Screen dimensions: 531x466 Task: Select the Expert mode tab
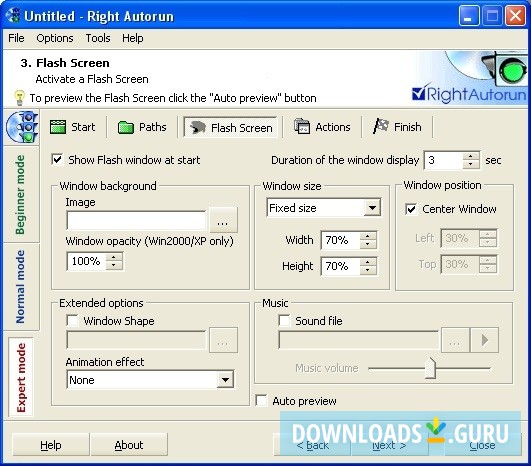pyautogui.click(x=21, y=377)
